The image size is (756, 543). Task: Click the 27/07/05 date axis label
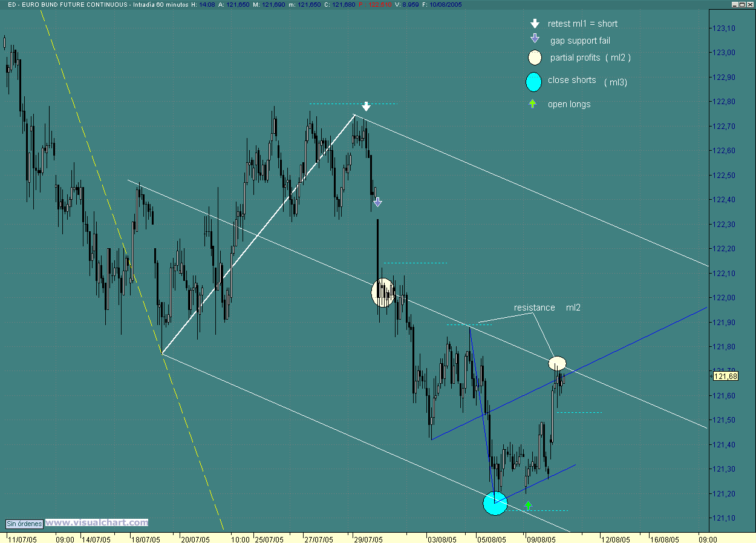pos(319,539)
